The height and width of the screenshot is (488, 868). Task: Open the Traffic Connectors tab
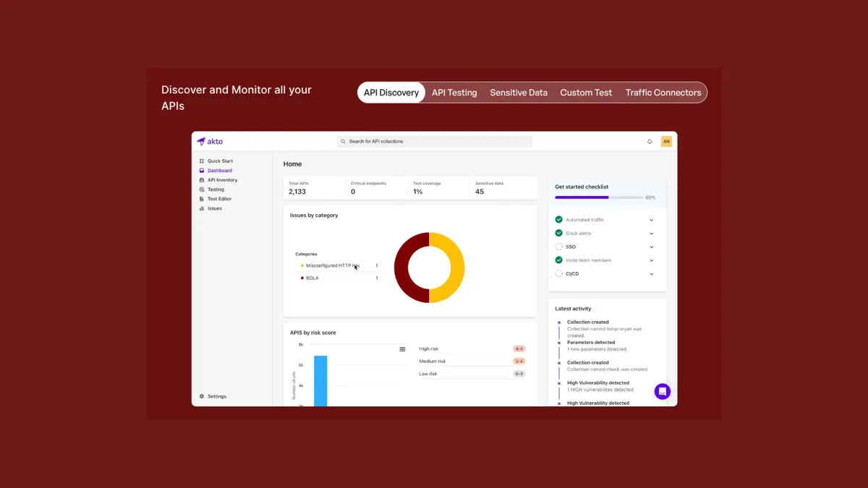(x=663, y=93)
